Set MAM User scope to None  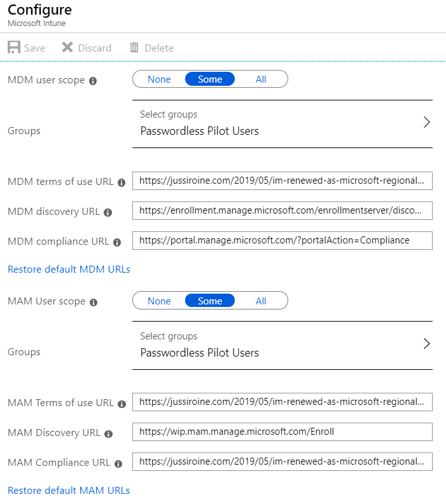click(159, 301)
